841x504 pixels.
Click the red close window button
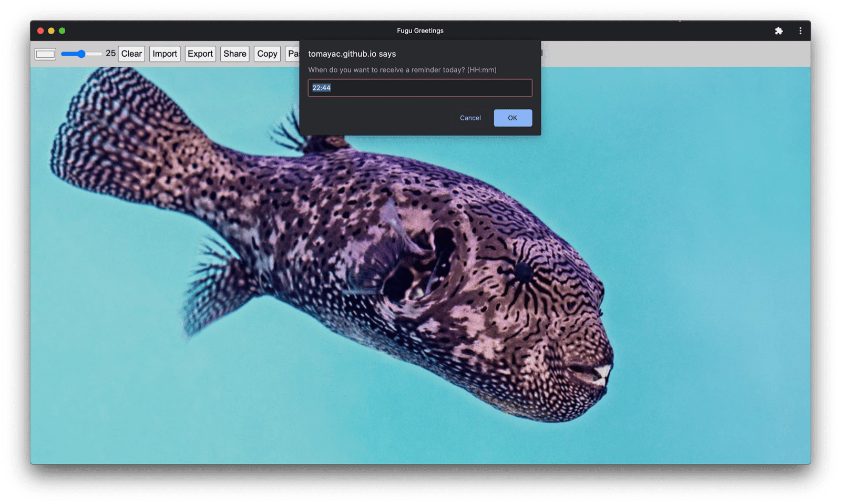[x=40, y=30]
